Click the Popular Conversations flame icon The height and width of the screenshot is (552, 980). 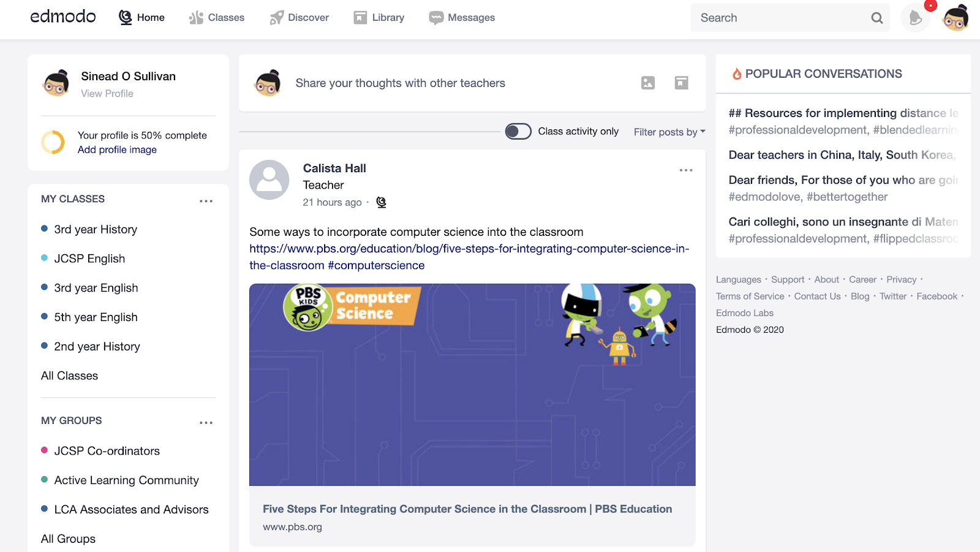pos(737,74)
